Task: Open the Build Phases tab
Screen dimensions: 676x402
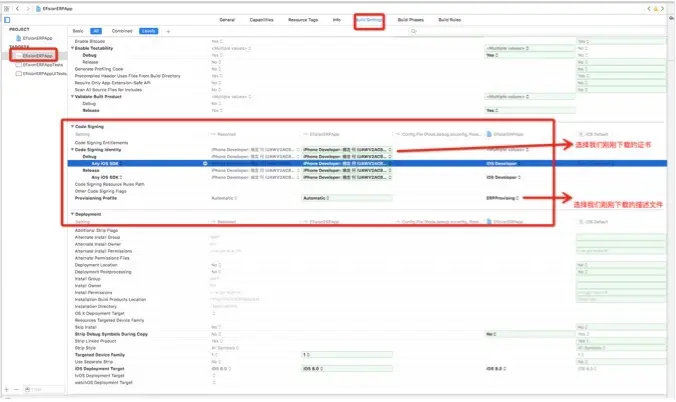Action: [x=410, y=20]
